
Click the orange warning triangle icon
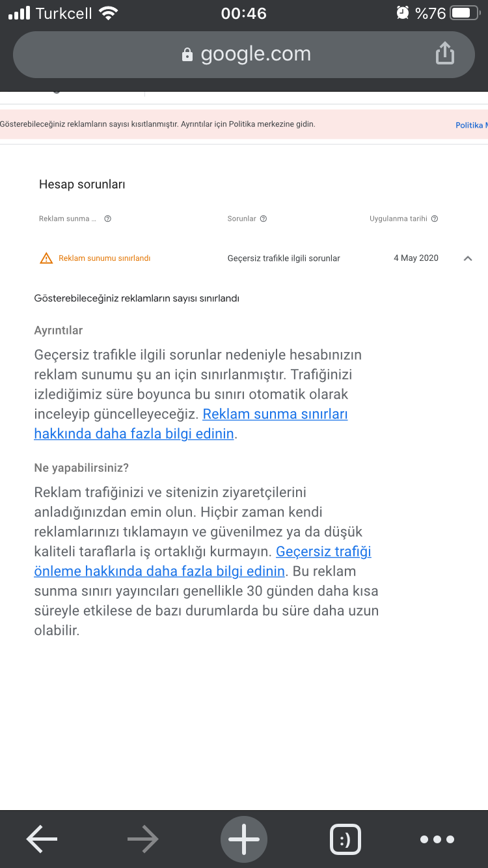click(x=46, y=258)
